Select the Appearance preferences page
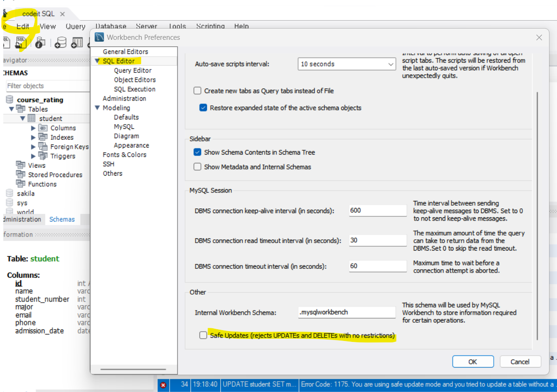The width and height of the screenshot is (557, 392). [x=132, y=145]
